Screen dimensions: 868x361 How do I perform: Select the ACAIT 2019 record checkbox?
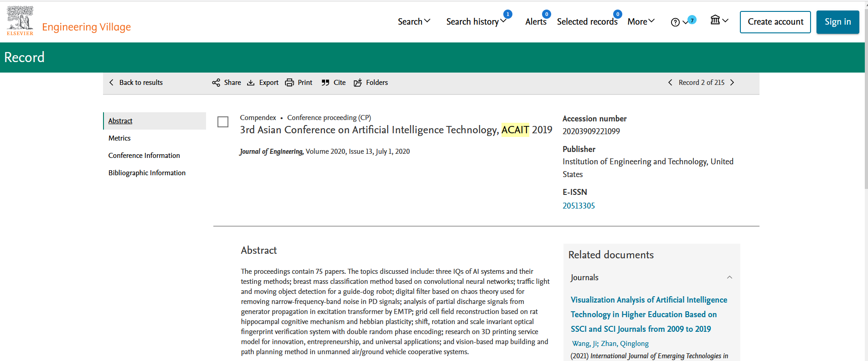pyautogui.click(x=223, y=122)
